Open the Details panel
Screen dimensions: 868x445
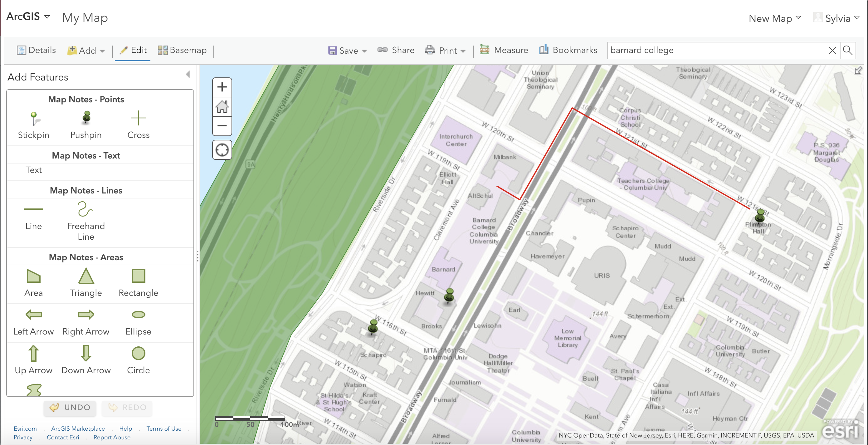tap(36, 50)
